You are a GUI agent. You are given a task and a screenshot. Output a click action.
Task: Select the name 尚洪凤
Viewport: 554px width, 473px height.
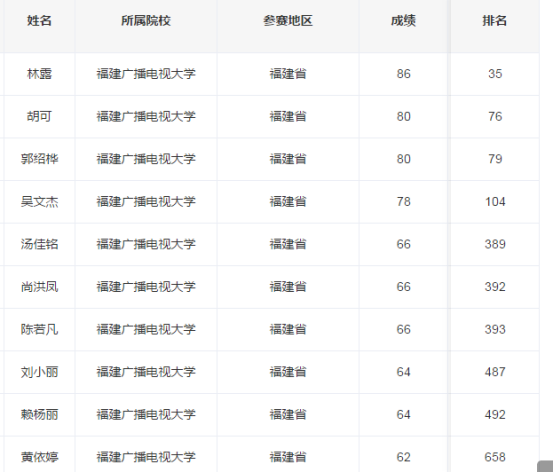(39, 287)
